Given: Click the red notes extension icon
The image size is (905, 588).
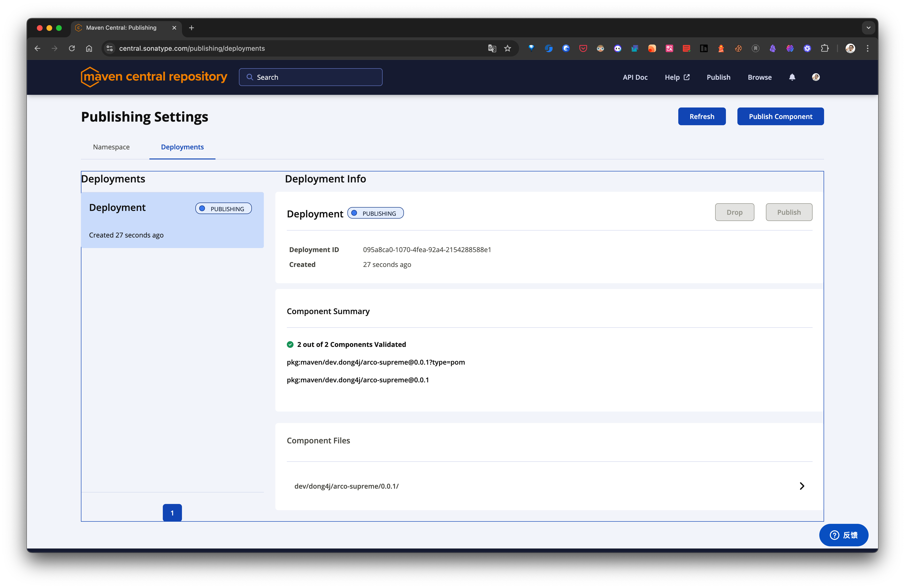Looking at the screenshot, I should 686,48.
